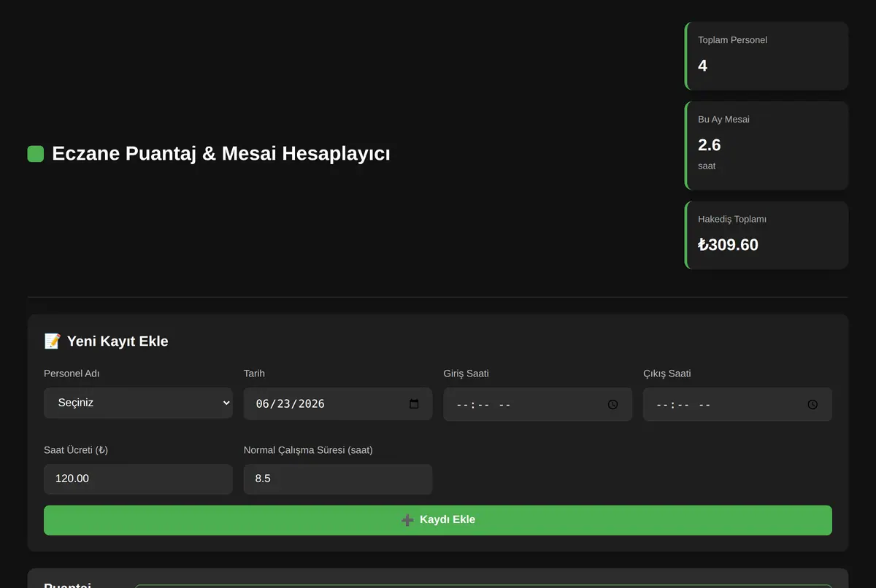Click the Normal Çalışma Süresi input
Screen dimensions: 876x588
(x=338, y=479)
